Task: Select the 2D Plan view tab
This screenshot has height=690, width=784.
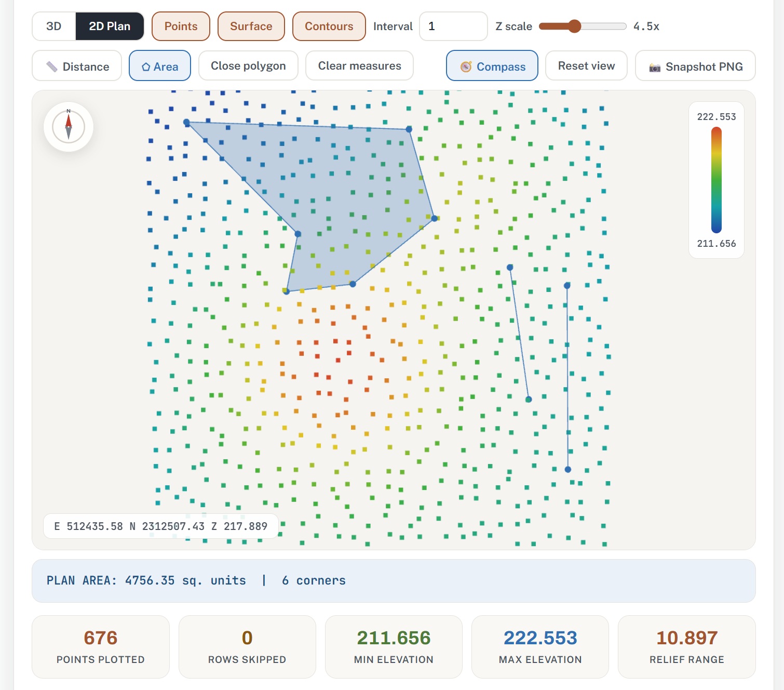Action: [x=110, y=26]
